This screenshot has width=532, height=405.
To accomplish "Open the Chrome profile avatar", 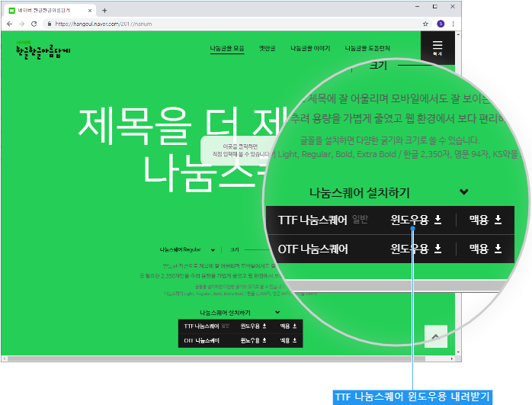I will click(x=441, y=24).
